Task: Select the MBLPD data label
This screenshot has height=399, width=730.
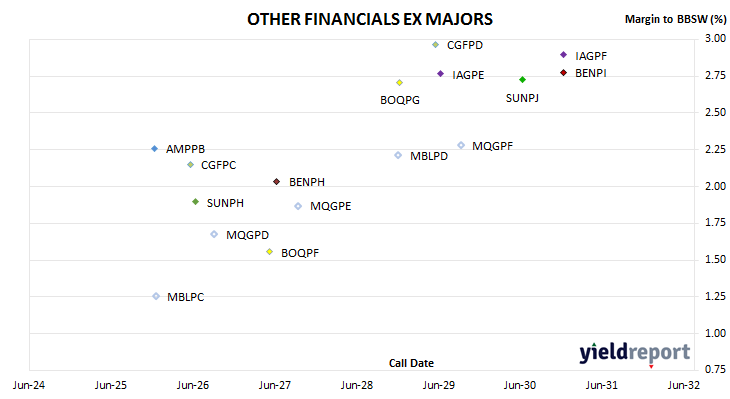Action: 429,156
